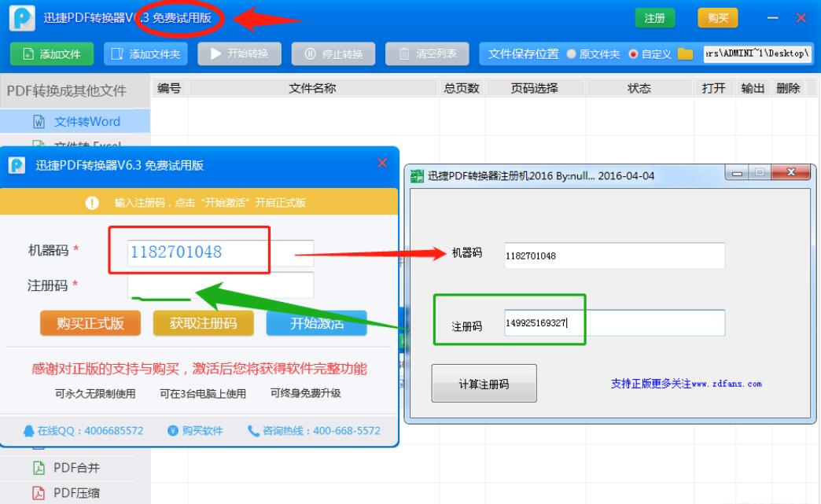Click the 机器码 field in registration dialog
Image resolution: width=821 pixels, height=504 pixels.
click(x=220, y=252)
